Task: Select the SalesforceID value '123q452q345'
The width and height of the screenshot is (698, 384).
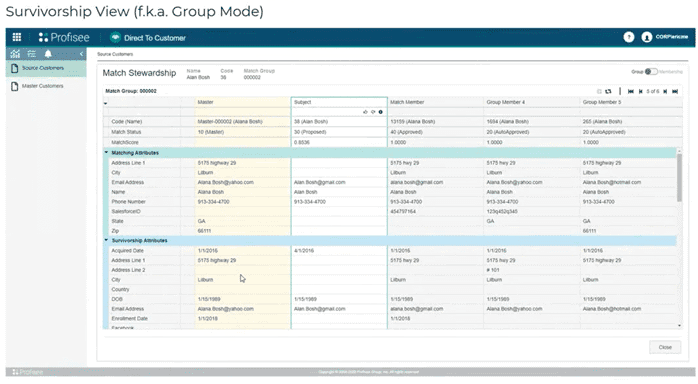Action: 532,211
